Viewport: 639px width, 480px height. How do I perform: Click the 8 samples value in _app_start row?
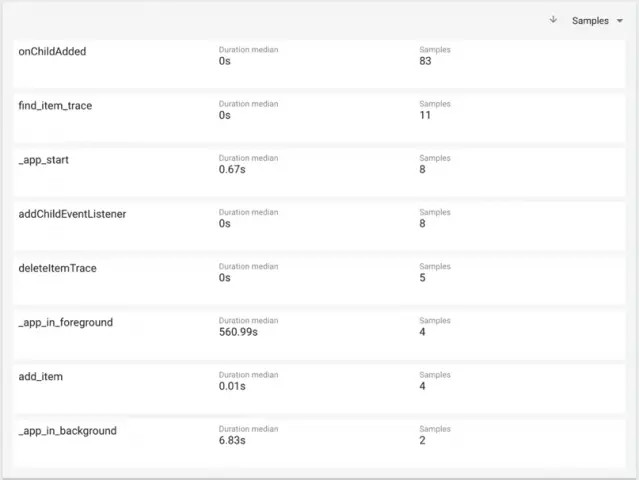click(422, 170)
